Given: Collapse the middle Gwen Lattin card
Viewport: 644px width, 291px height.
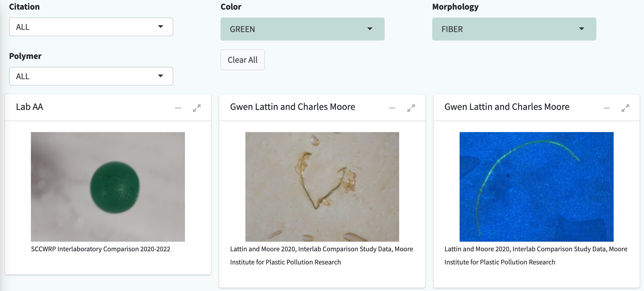Looking at the screenshot, I should [x=392, y=108].
